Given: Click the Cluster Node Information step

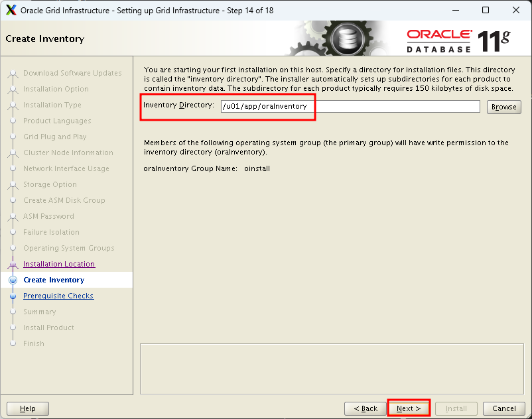Looking at the screenshot, I should (x=68, y=152).
